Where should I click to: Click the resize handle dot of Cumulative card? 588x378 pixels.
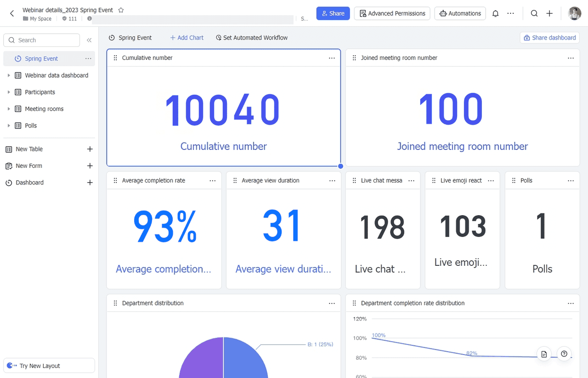340,166
